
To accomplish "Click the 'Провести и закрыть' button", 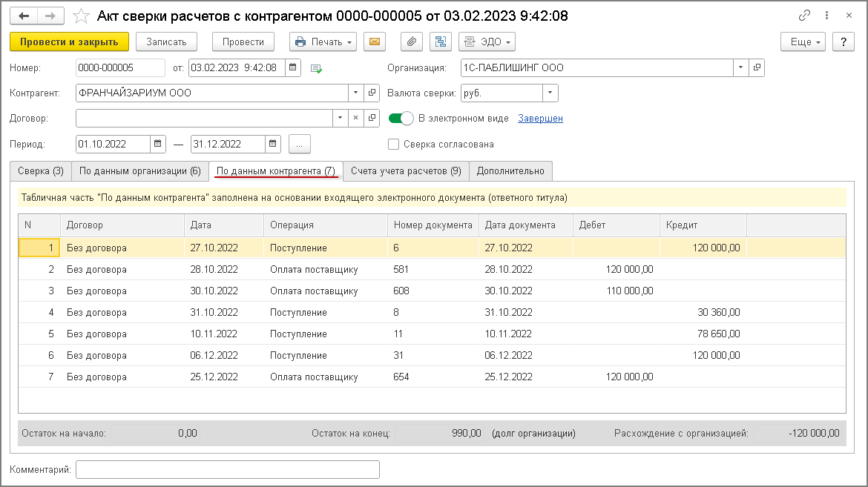I will tap(69, 42).
